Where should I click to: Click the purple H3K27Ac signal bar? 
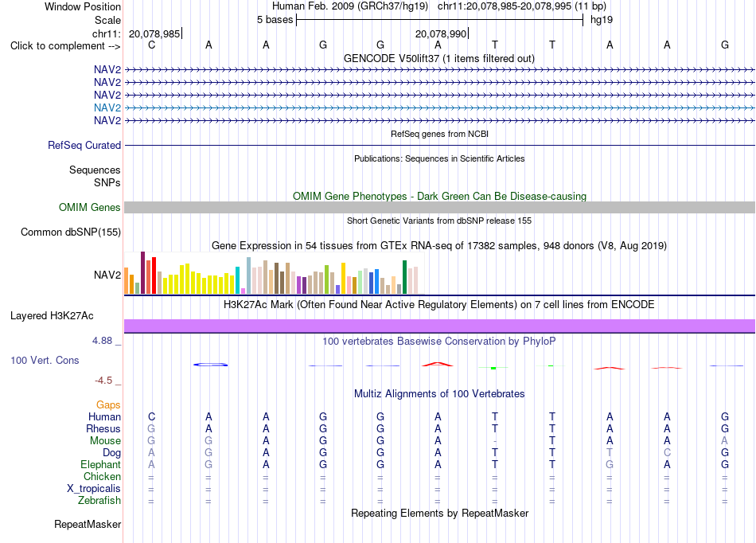pyautogui.click(x=439, y=326)
